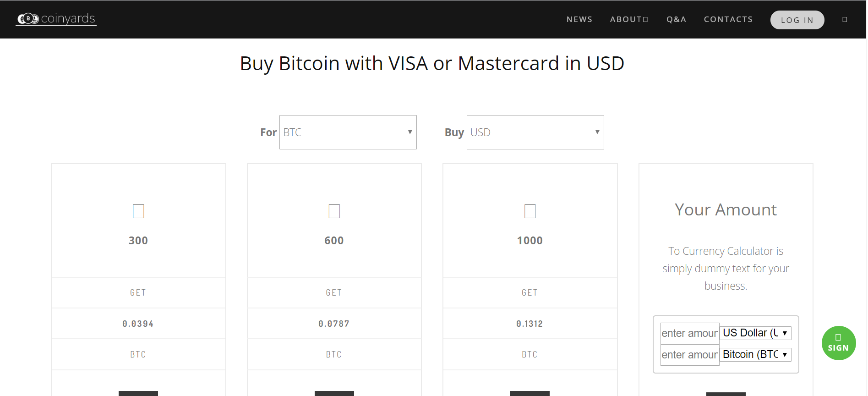
Task: Click the Your Amount heading
Action: [726, 210]
